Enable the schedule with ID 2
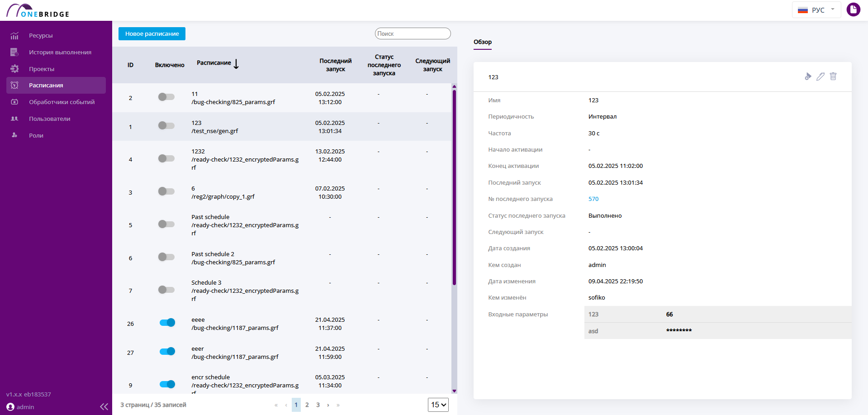The image size is (868, 415). tap(166, 97)
